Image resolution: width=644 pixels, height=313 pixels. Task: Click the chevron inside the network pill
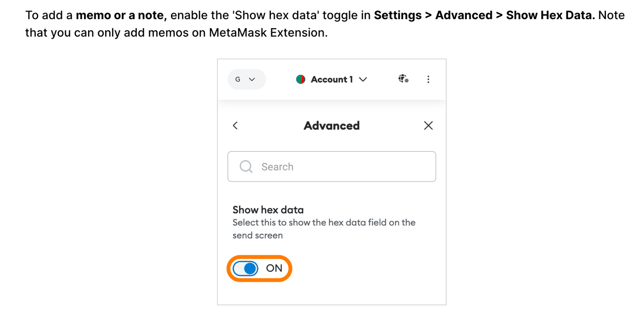(252, 79)
